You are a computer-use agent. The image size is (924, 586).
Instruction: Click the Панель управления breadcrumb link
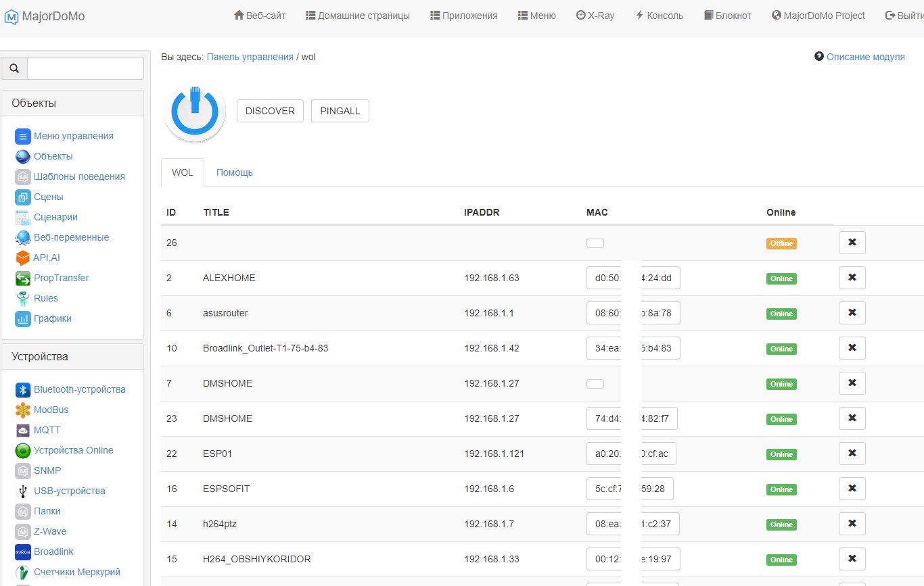[x=250, y=57]
